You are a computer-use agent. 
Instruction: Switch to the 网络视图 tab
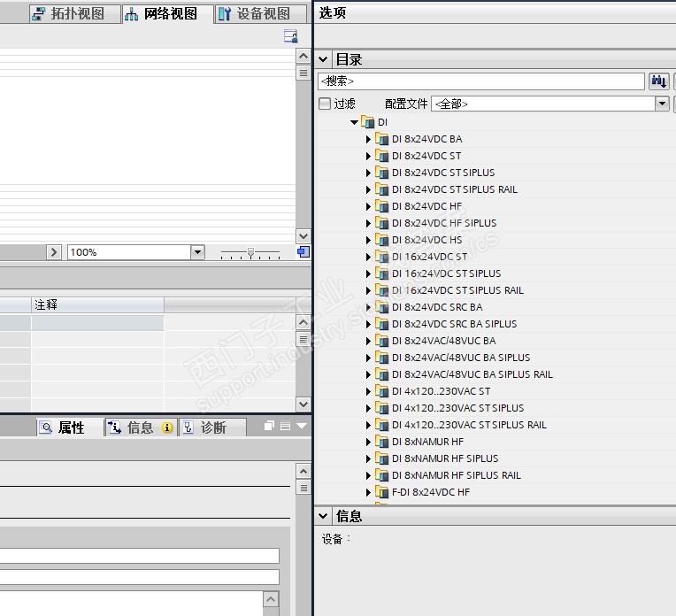pyautogui.click(x=167, y=14)
